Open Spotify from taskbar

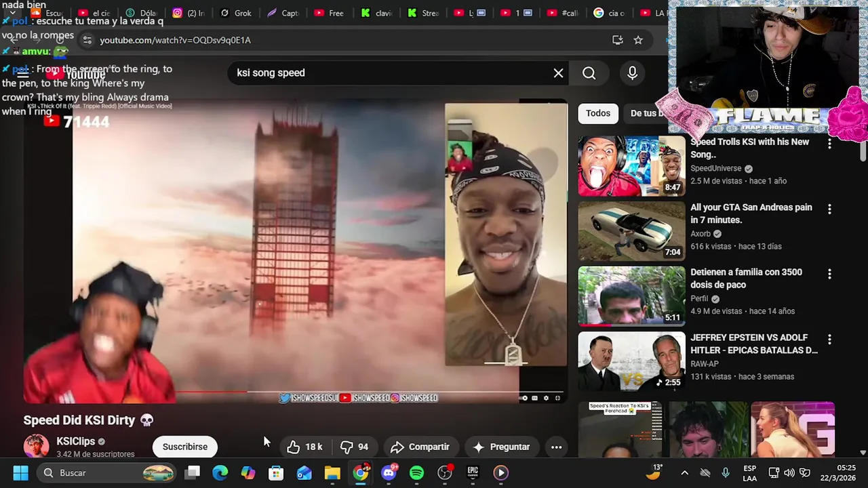(x=416, y=472)
